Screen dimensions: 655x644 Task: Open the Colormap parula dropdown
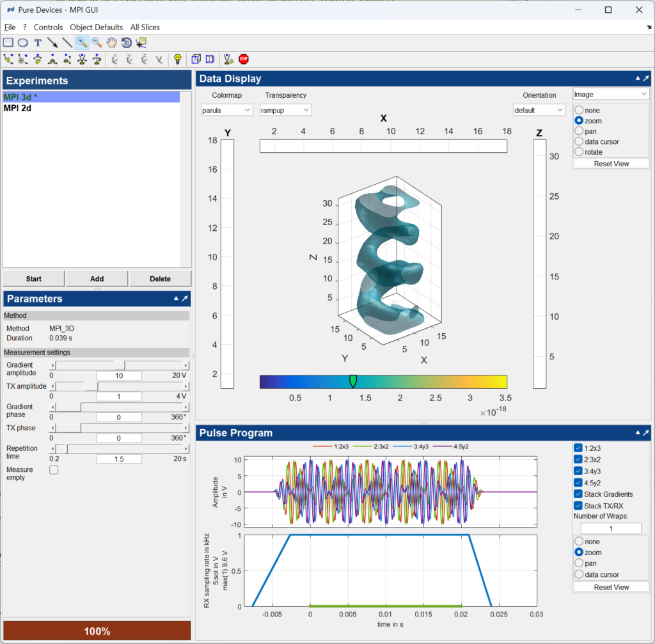[227, 110]
